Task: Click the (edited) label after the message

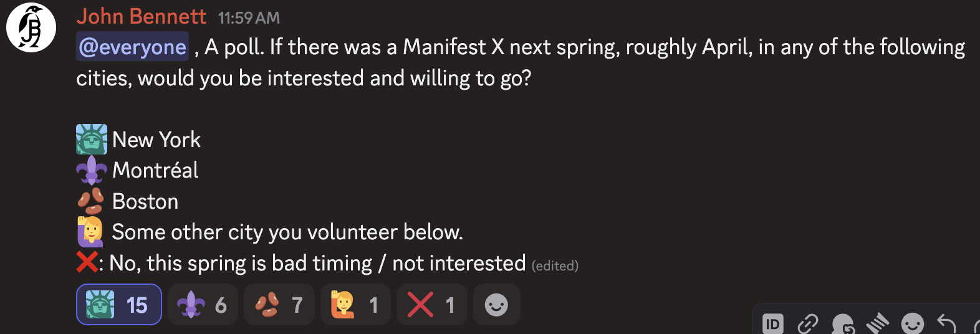Action: [555, 265]
